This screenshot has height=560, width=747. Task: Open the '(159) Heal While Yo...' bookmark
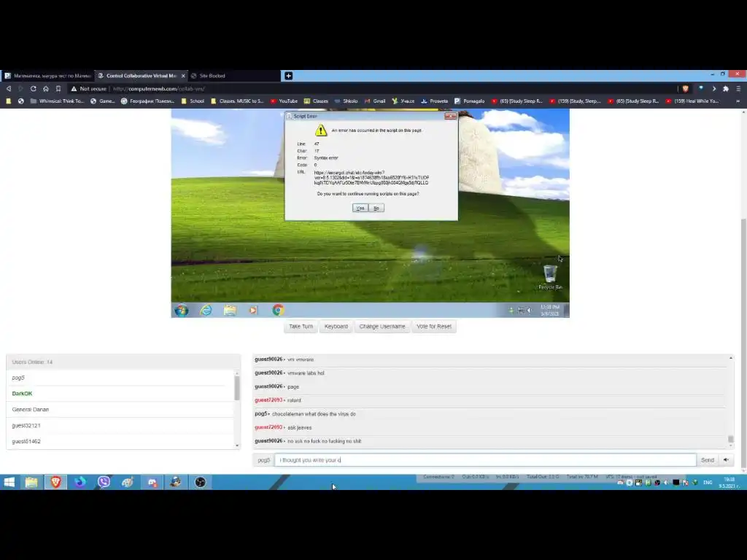coord(692,101)
